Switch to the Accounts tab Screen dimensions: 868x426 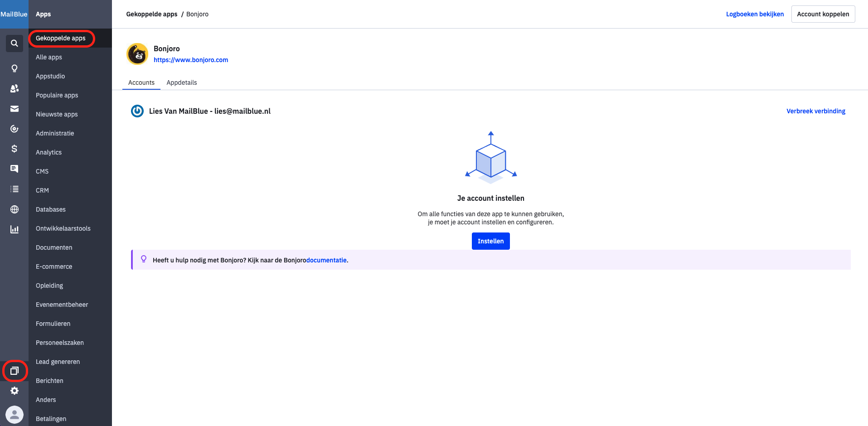[141, 82]
